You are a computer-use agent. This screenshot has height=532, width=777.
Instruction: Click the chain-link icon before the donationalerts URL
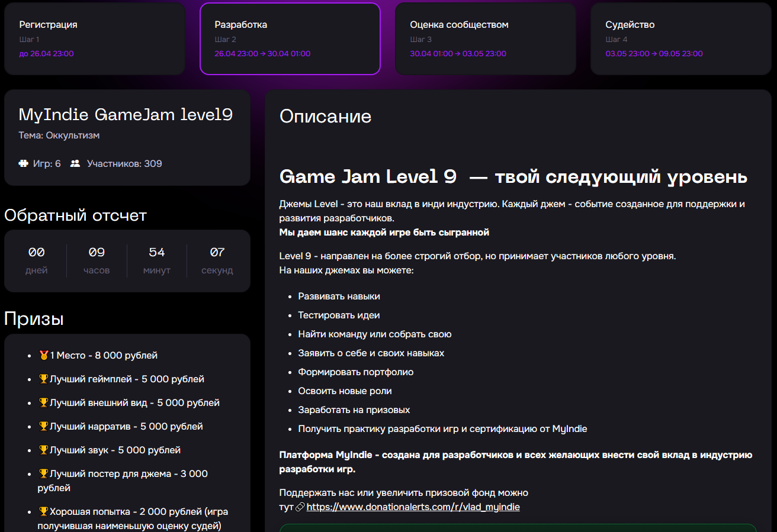tap(300, 507)
